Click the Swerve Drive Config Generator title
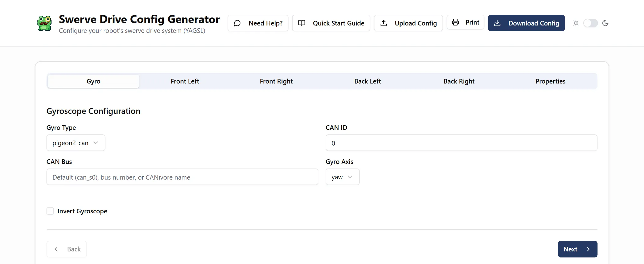 point(139,19)
